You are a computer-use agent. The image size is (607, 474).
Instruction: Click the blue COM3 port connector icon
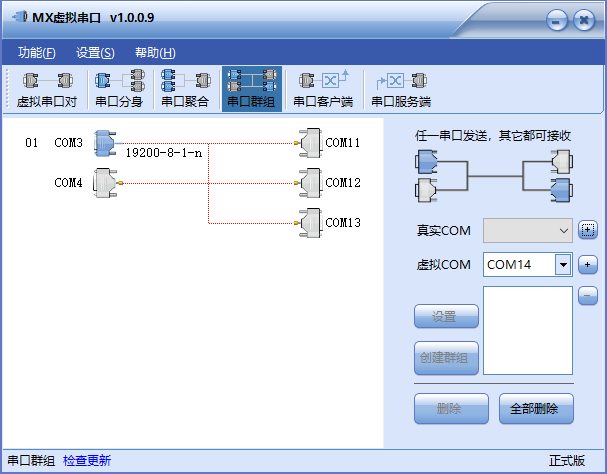point(105,143)
